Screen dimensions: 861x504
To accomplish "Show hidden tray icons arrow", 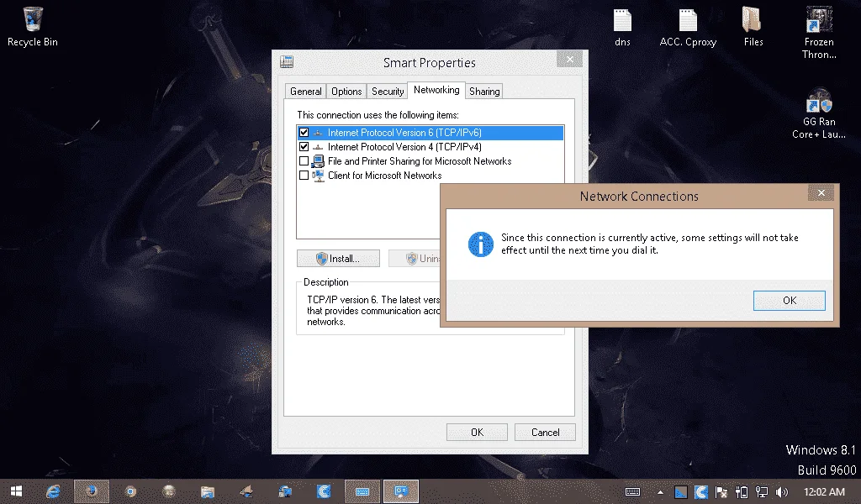I will pyautogui.click(x=660, y=492).
